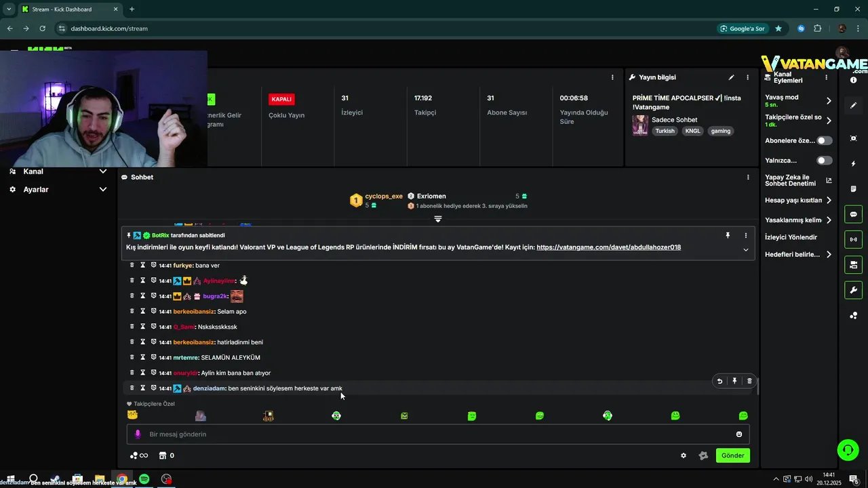The width and height of the screenshot is (868, 488).
Task: Click the KNGL tag in stream info
Action: tap(692, 131)
